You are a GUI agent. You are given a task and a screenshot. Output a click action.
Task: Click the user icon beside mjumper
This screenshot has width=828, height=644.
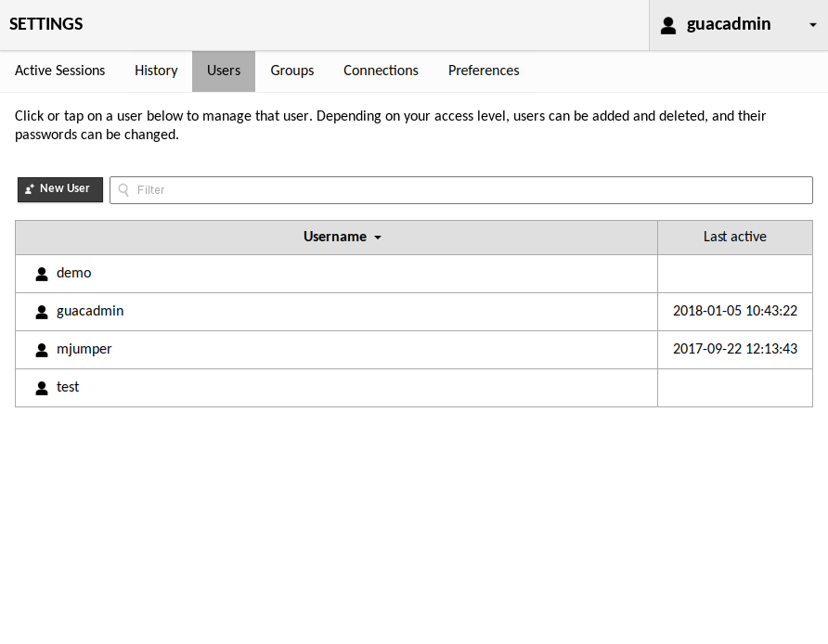pos(42,349)
